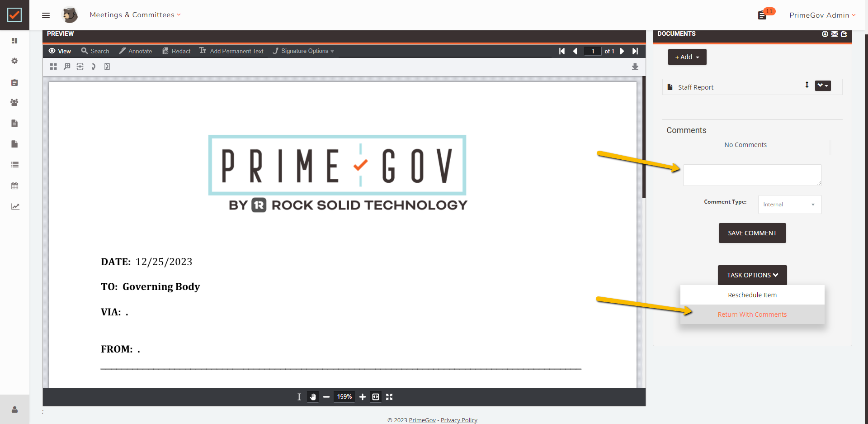
Task: Open the settings gear in the sidebar
Action: [x=14, y=61]
